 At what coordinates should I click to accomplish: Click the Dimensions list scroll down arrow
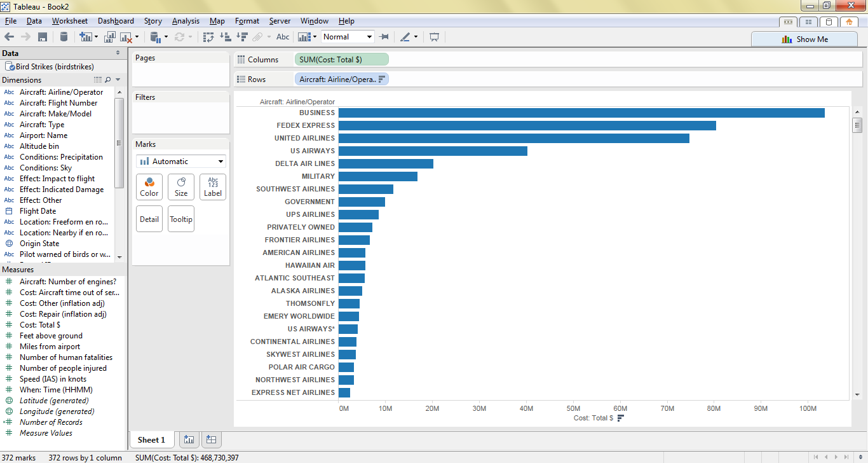[x=119, y=257]
